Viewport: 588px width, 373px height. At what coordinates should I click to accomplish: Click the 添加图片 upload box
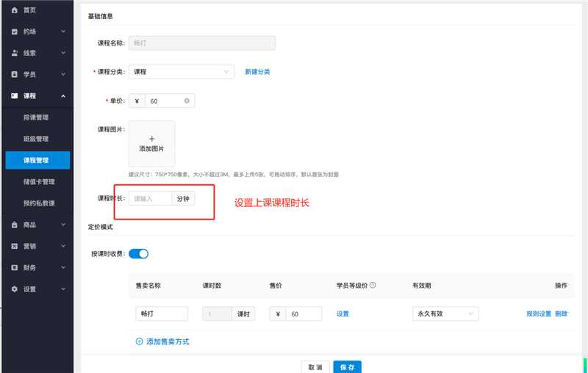tap(151, 144)
